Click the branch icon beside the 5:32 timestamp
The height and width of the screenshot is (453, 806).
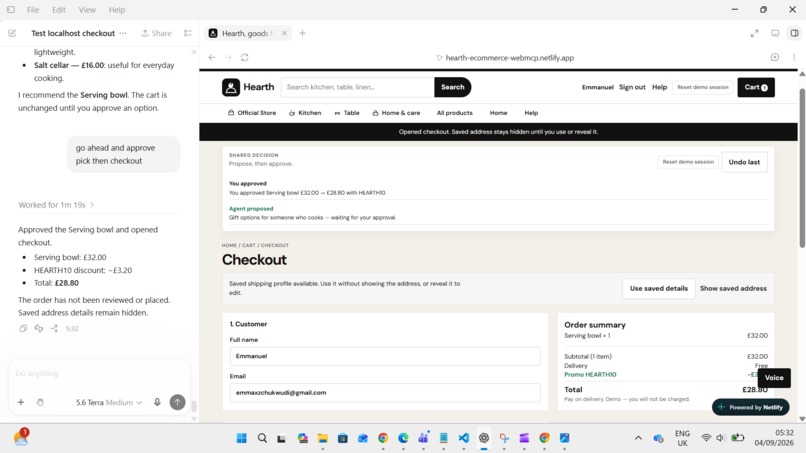coord(54,328)
